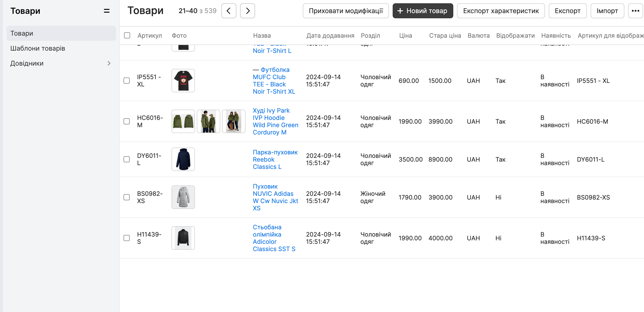This screenshot has height=312, width=644.
Task: Toggle the select-all checkbox in table header
Action: pos(127,36)
